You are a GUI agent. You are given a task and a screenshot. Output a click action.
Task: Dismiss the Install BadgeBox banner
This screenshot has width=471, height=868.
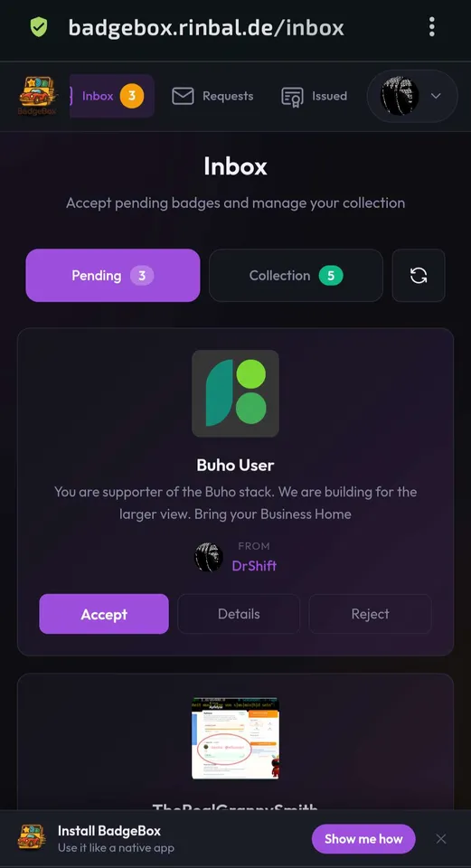point(441,839)
